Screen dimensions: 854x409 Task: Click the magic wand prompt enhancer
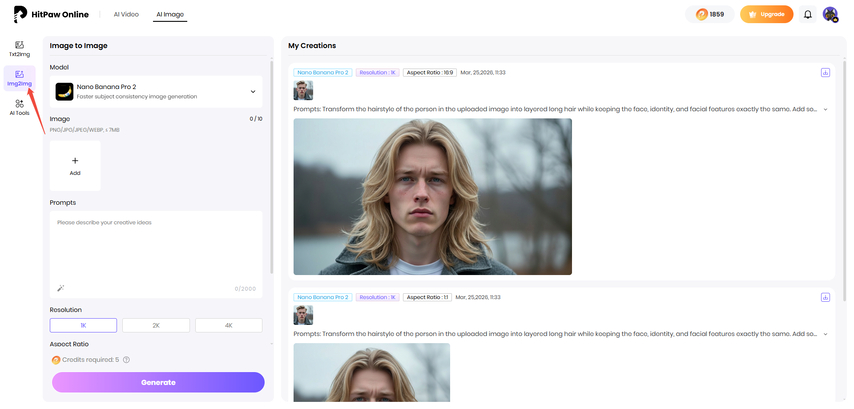tap(60, 288)
